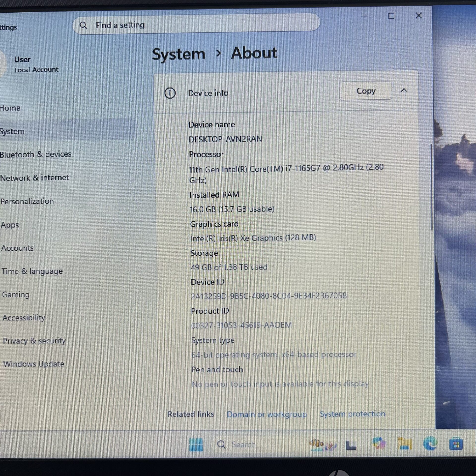
Task: Select the device name DESKTOP-AVN2RAN text
Action: coord(225,139)
